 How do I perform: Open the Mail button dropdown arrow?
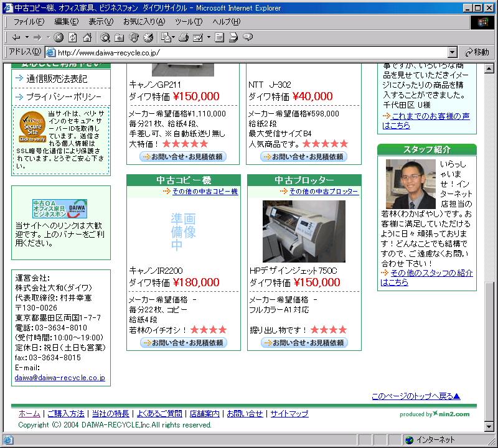(x=174, y=37)
